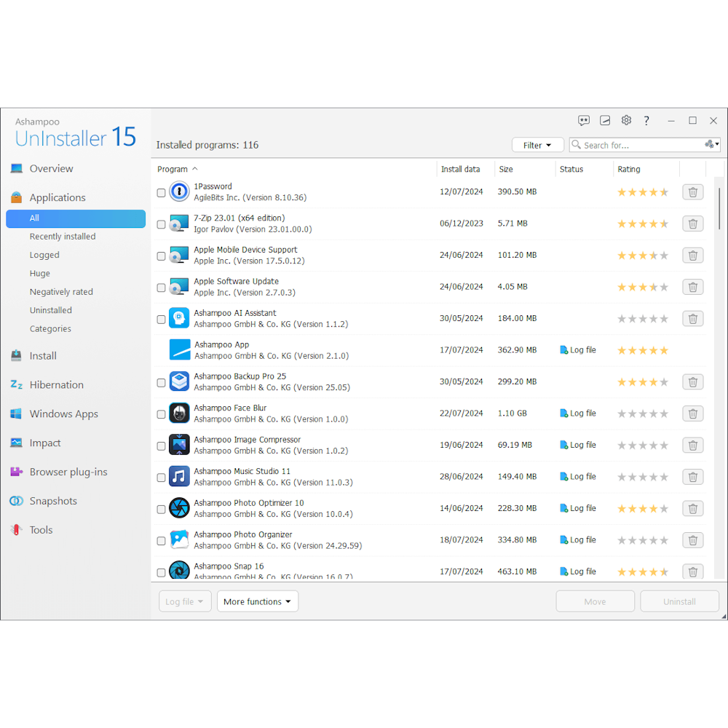This screenshot has height=728, width=728.
Task: Click the Ashampoo Image Compressor app icon
Action: point(179,445)
